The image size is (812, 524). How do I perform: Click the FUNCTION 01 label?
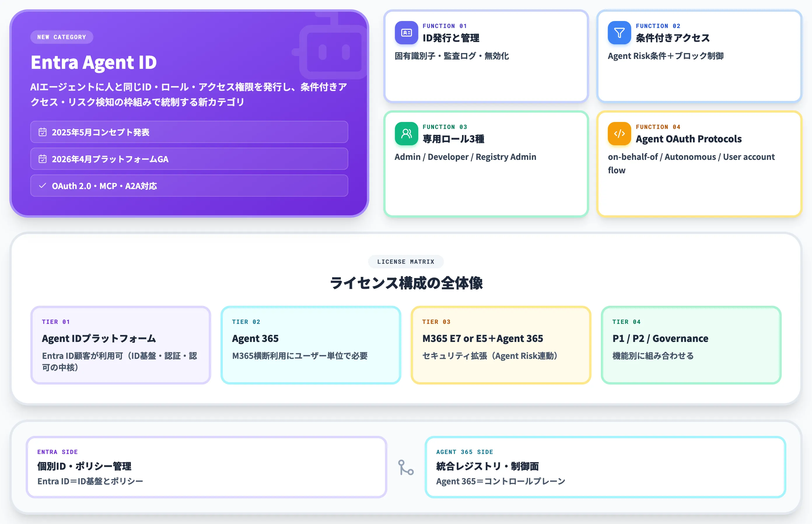(x=445, y=26)
